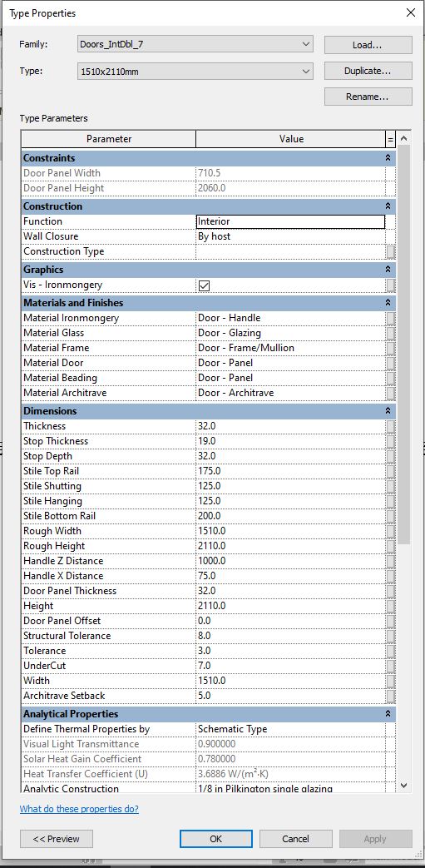Collapse the Analytical Properties section
Screen dimensions: 425x868
point(388,714)
